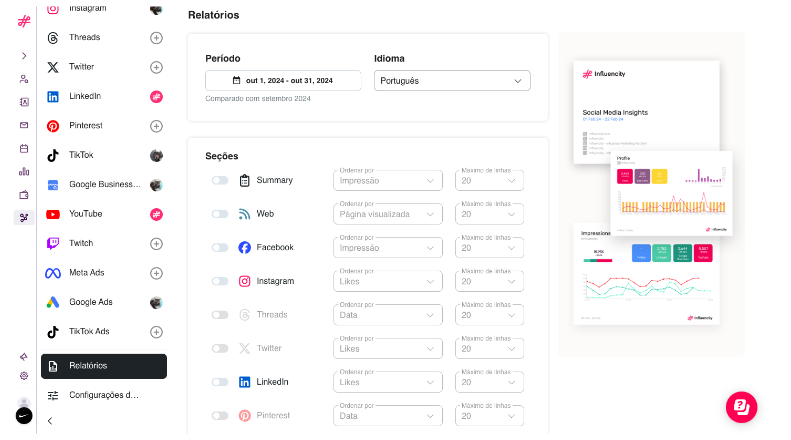Screen dimensions: 791x440
Task: Open the help chat bubble button
Action: tap(741, 406)
